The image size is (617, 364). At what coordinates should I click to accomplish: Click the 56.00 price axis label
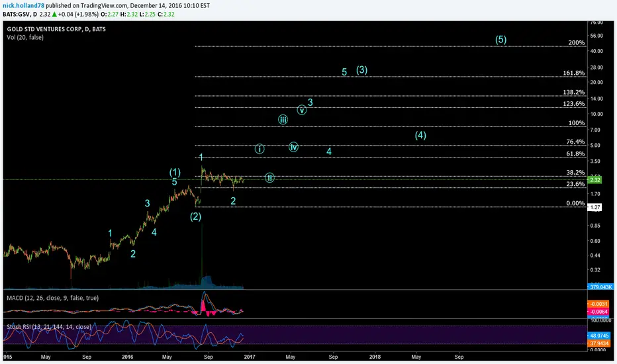click(596, 36)
